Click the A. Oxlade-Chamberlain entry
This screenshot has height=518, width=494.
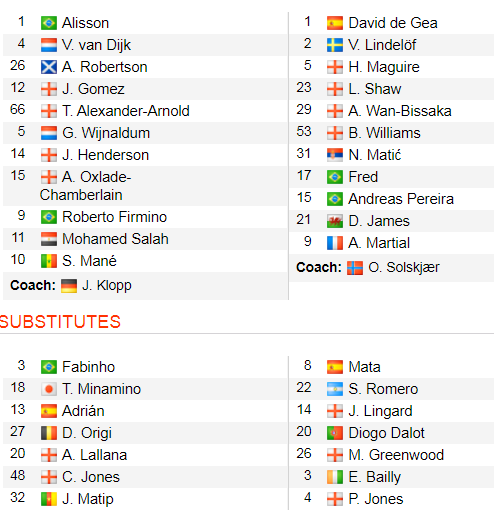pyautogui.click(x=85, y=186)
